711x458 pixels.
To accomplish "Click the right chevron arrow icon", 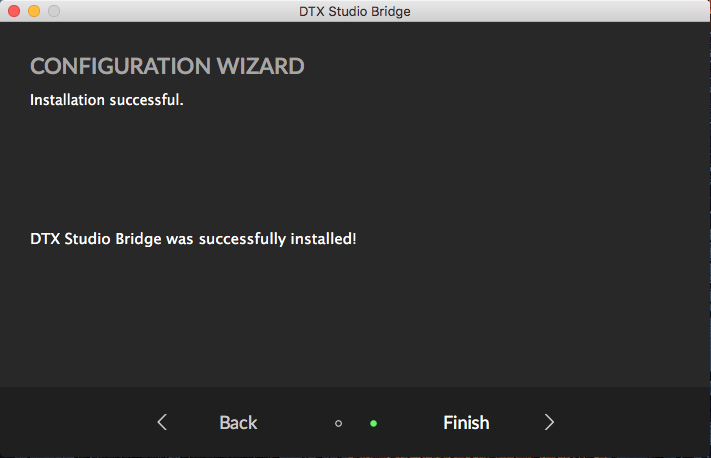I will [549, 422].
